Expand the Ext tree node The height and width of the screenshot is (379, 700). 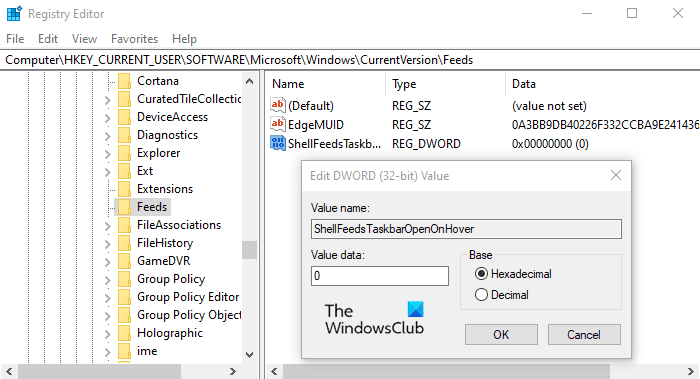[x=108, y=172]
